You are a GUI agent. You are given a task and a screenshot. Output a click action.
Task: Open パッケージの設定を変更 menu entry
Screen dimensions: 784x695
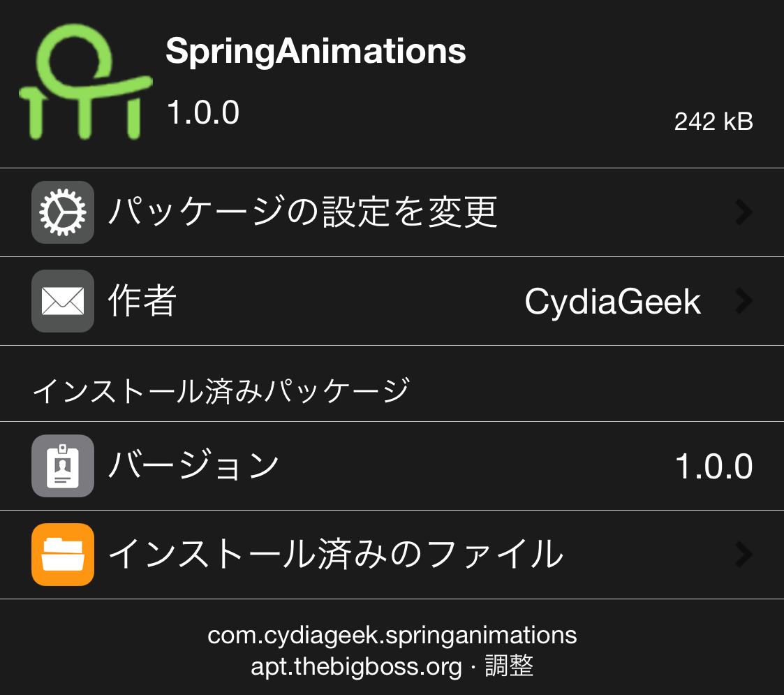(302, 212)
